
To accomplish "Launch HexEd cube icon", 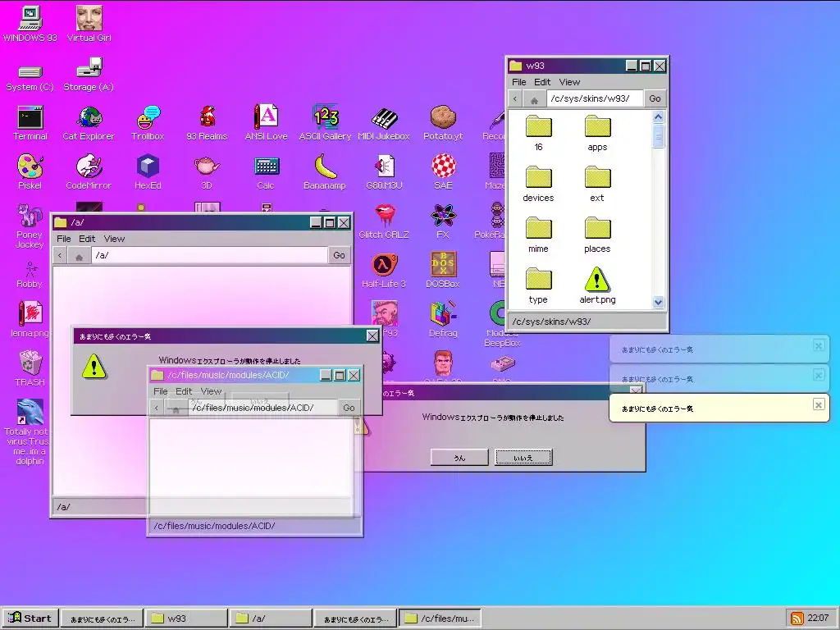I will [148, 172].
